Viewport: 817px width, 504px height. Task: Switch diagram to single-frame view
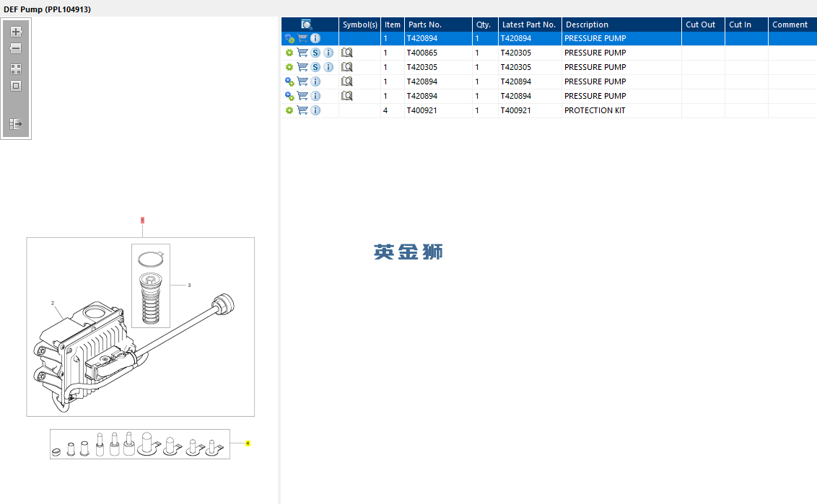pos(16,86)
